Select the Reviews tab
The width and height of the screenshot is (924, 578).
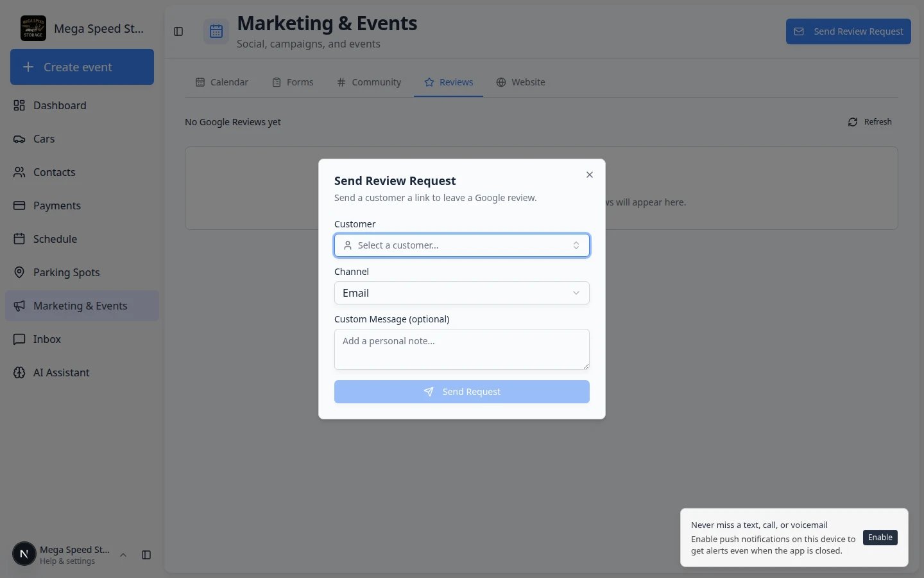click(x=449, y=82)
